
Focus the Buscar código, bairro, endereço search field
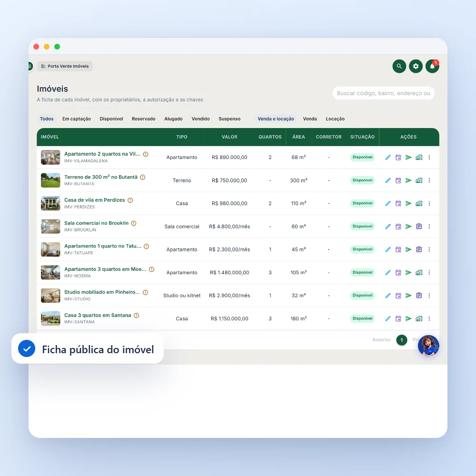(x=383, y=93)
